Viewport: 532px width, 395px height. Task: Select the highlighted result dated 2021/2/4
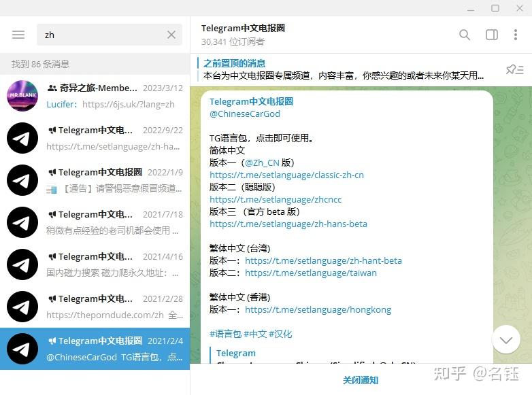pos(95,349)
